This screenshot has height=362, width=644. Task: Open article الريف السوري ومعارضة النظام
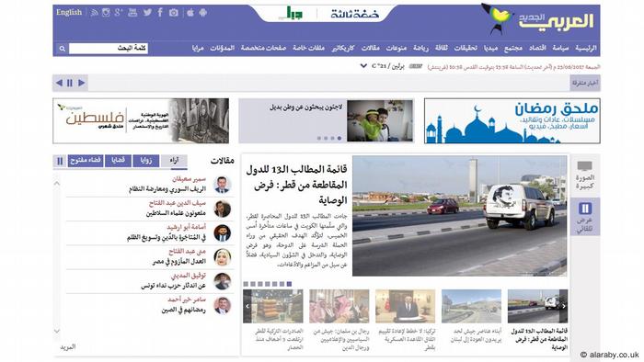(167, 189)
